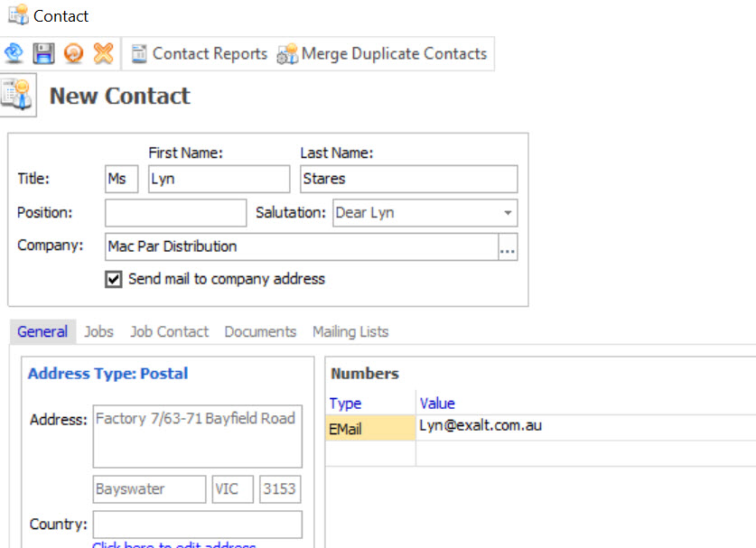
Task: Save the contact with floppy disk icon
Action: point(43,54)
